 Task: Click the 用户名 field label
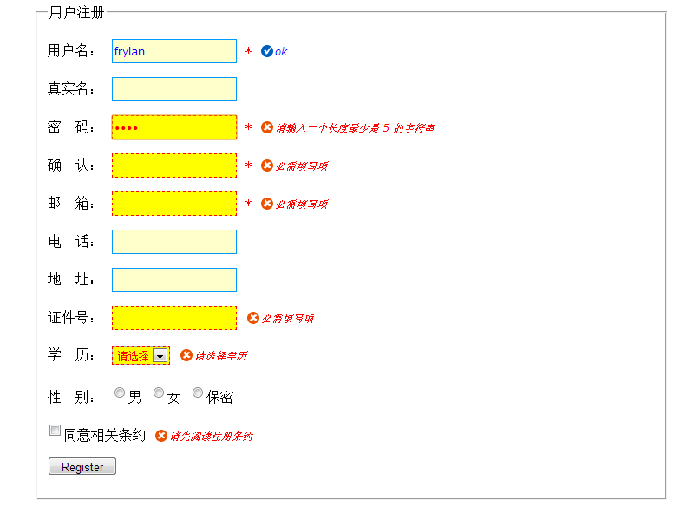71,50
